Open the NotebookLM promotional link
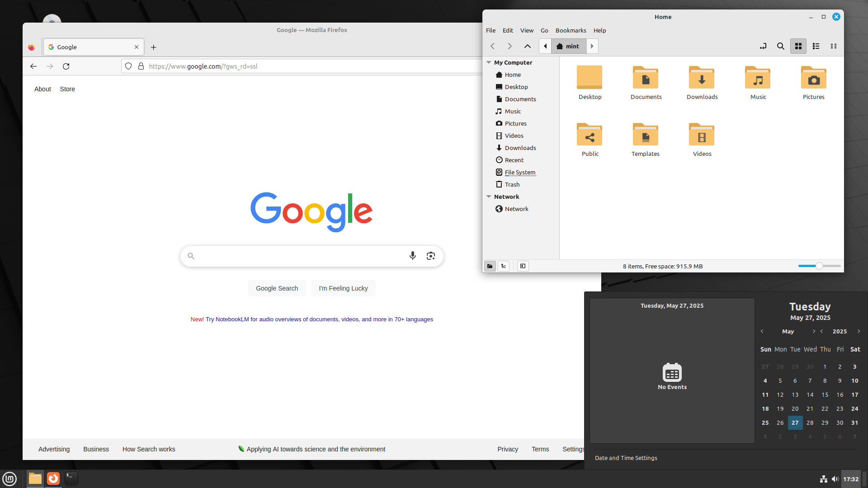Screen dimensions: 868x488 click(x=319, y=319)
